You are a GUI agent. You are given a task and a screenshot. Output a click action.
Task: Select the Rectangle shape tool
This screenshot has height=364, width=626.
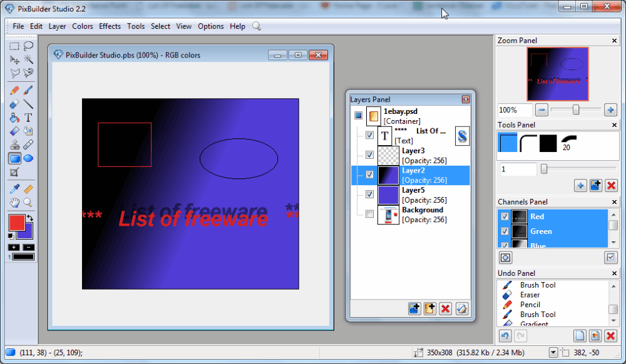(x=14, y=159)
